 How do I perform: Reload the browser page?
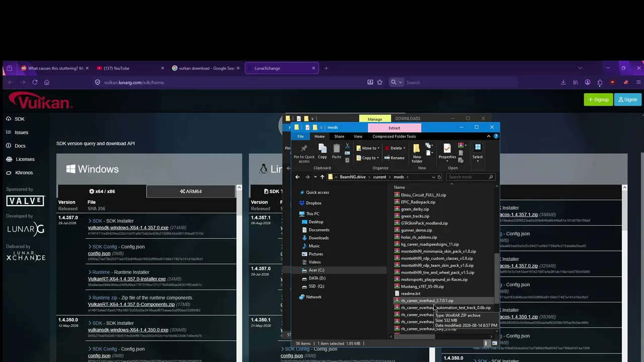tap(35, 82)
